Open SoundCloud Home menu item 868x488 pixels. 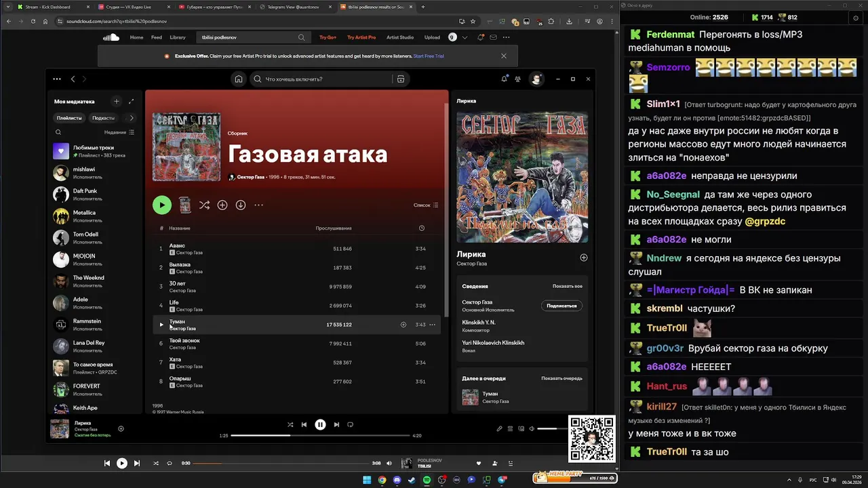click(x=136, y=37)
